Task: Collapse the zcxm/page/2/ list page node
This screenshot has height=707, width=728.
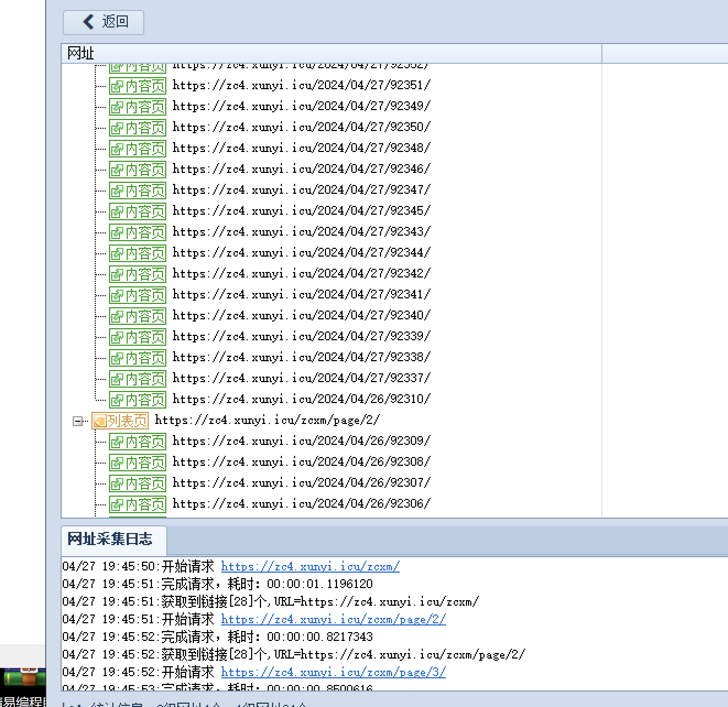Action: (78, 421)
